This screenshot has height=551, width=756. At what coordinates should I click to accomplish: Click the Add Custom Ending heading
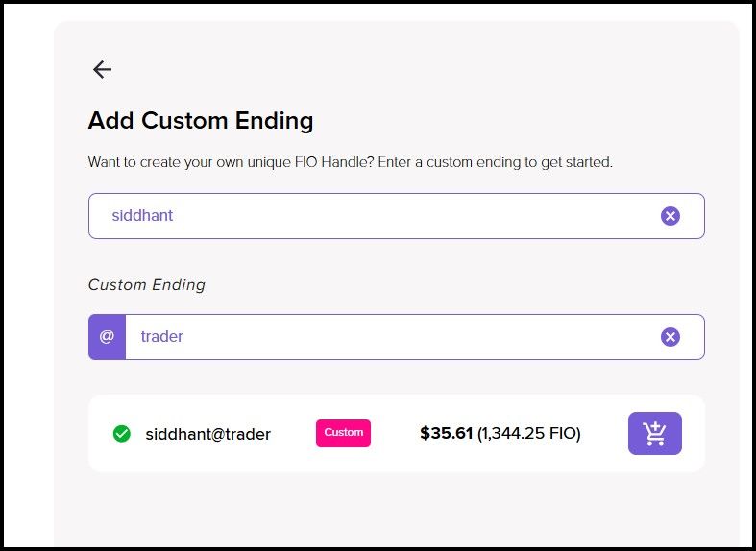201,121
